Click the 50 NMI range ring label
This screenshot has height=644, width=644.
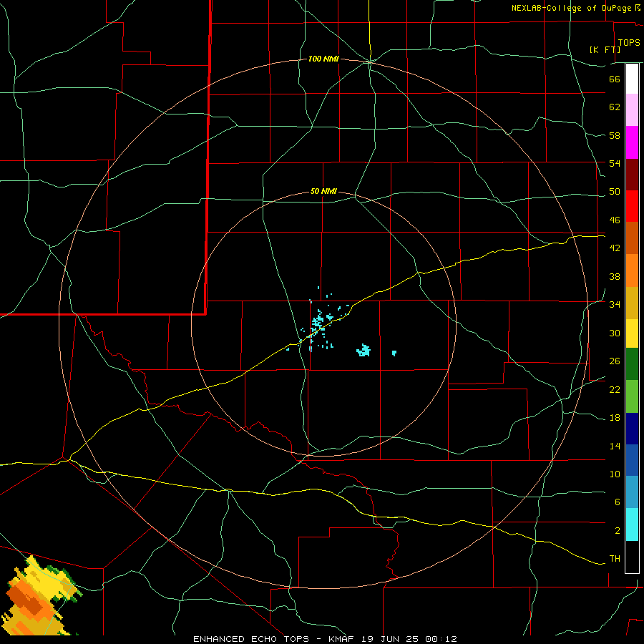pos(323,191)
